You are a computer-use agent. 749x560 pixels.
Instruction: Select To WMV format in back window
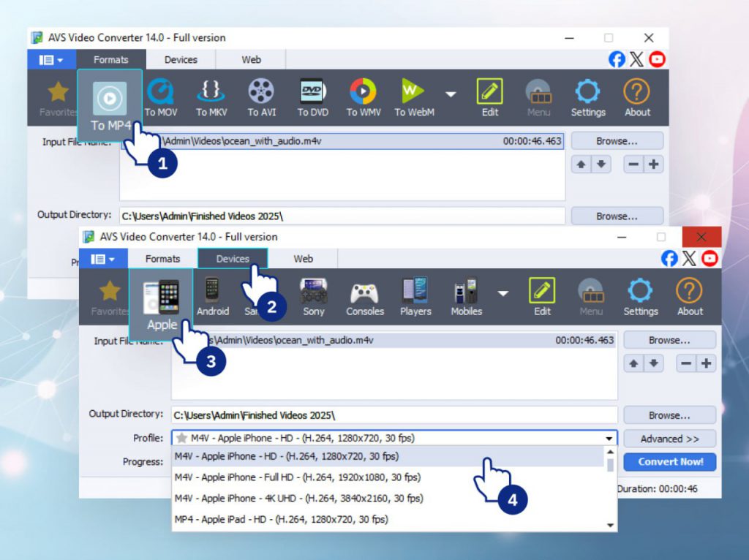[364, 98]
